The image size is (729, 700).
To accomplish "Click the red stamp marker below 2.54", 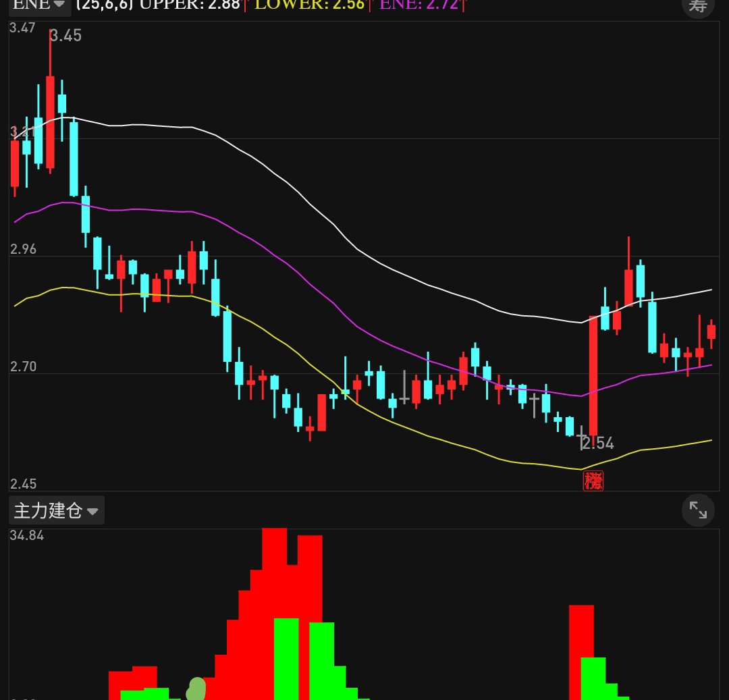I will pos(593,481).
